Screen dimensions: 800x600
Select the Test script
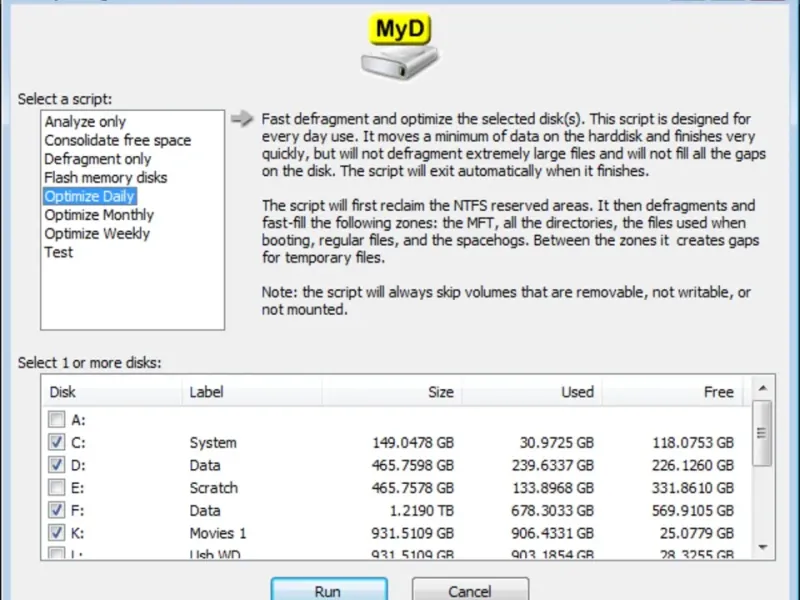click(59, 252)
